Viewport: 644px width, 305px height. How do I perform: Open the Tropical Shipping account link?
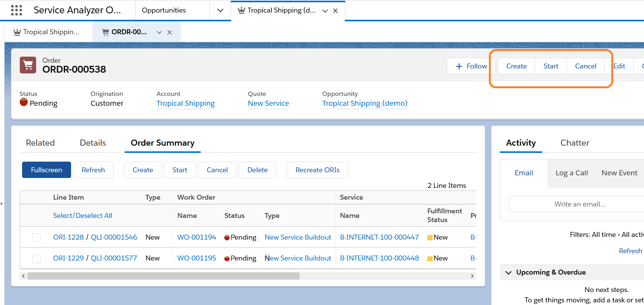click(186, 103)
